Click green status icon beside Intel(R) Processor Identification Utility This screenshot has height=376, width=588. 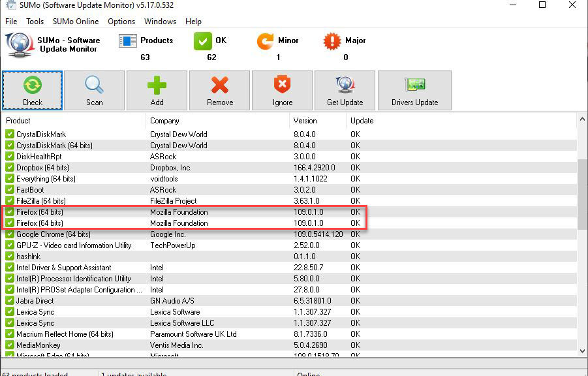click(9, 279)
